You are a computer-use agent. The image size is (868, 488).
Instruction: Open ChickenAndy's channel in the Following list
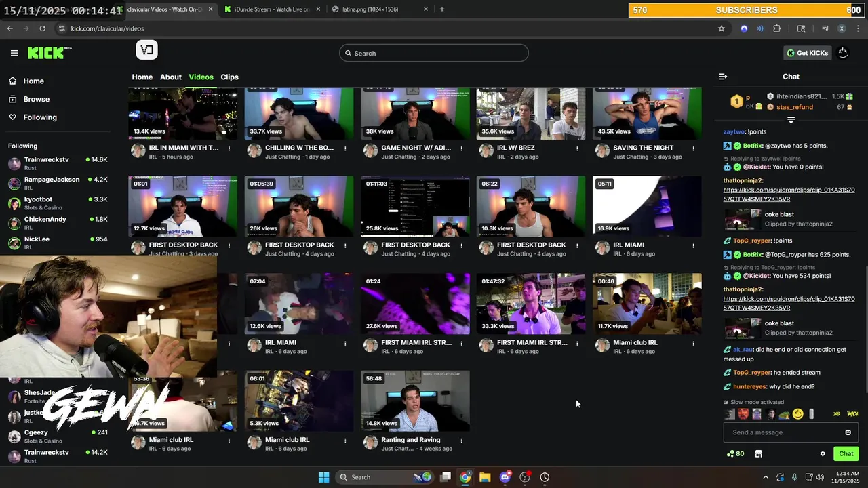tap(58, 222)
